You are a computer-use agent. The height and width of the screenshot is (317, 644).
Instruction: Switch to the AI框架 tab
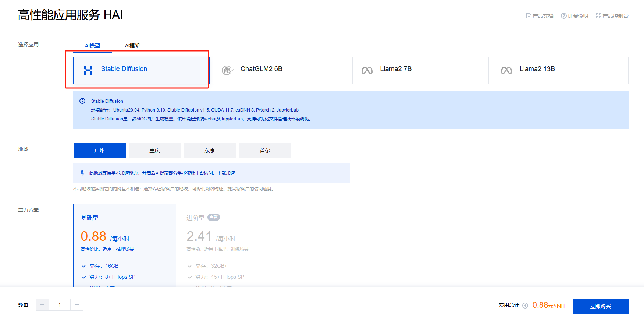click(x=132, y=46)
